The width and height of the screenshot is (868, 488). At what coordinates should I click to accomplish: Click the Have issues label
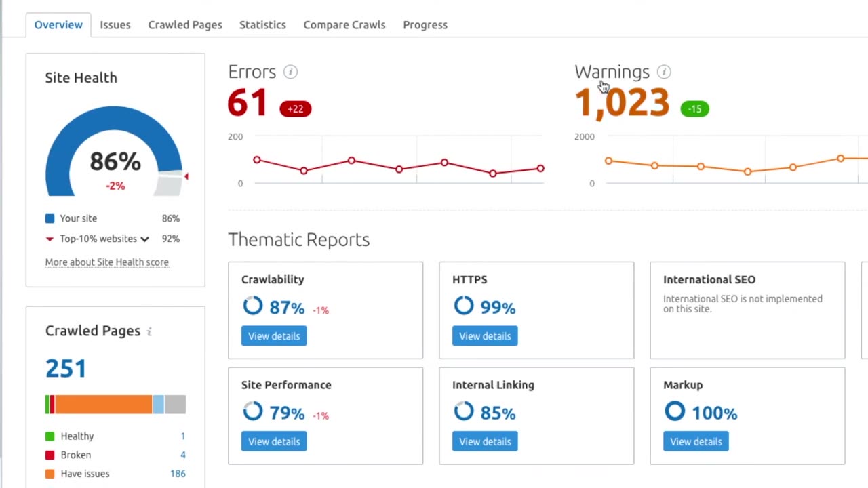(x=85, y=474)
